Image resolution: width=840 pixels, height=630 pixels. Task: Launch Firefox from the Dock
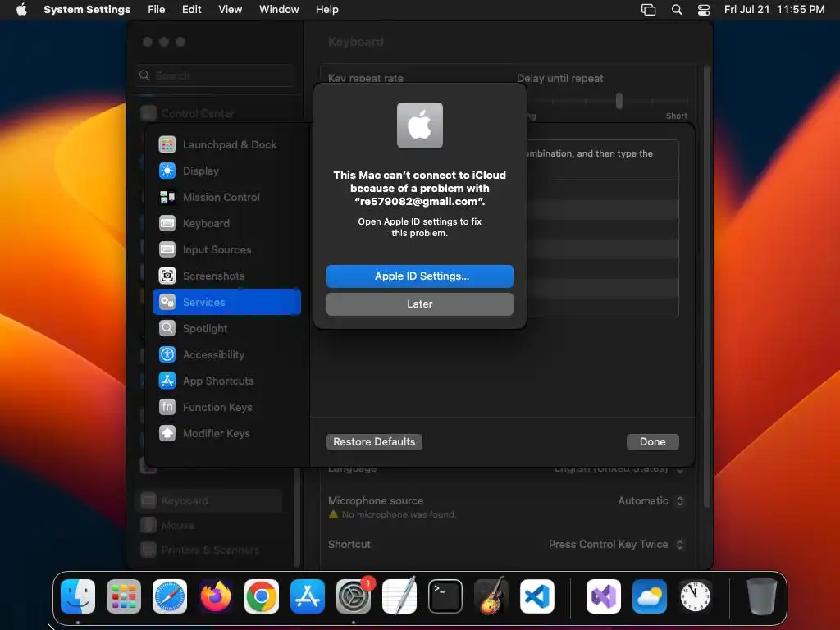point(216,596)
